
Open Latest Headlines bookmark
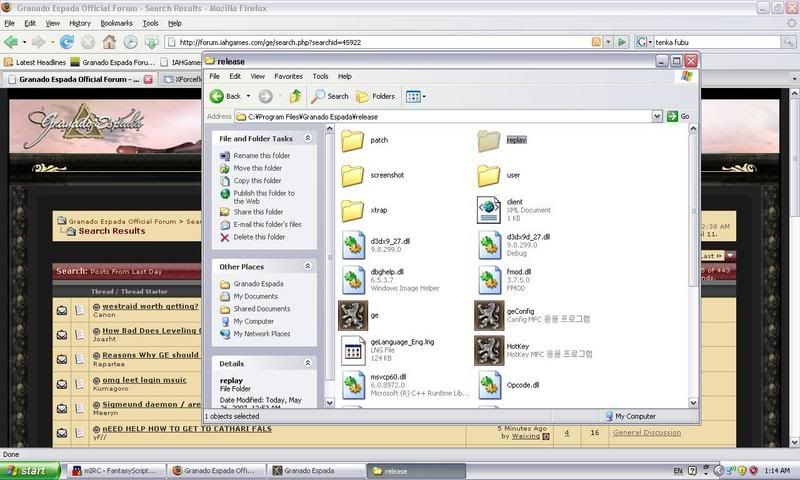tap(35, 62)
